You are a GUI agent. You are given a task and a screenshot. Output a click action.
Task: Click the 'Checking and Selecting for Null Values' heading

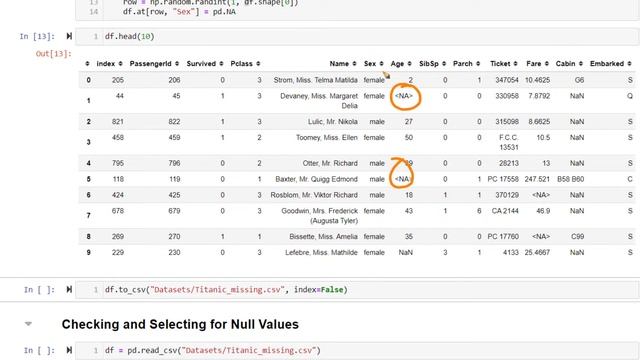coord(180,324)
